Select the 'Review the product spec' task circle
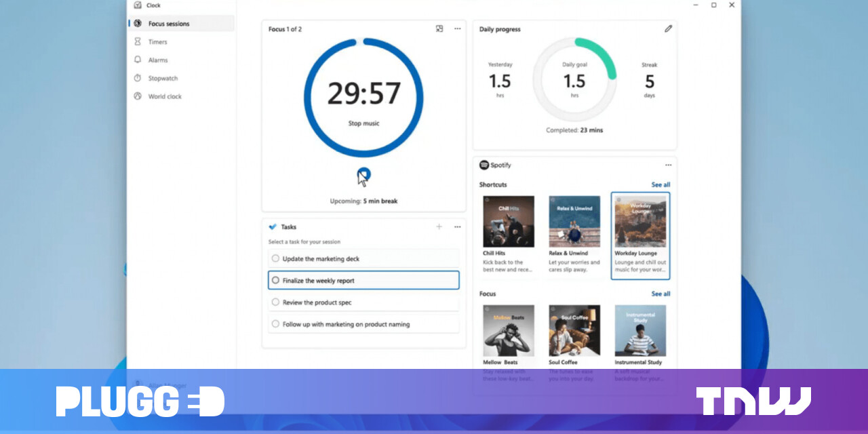 [x=275, y=302]
